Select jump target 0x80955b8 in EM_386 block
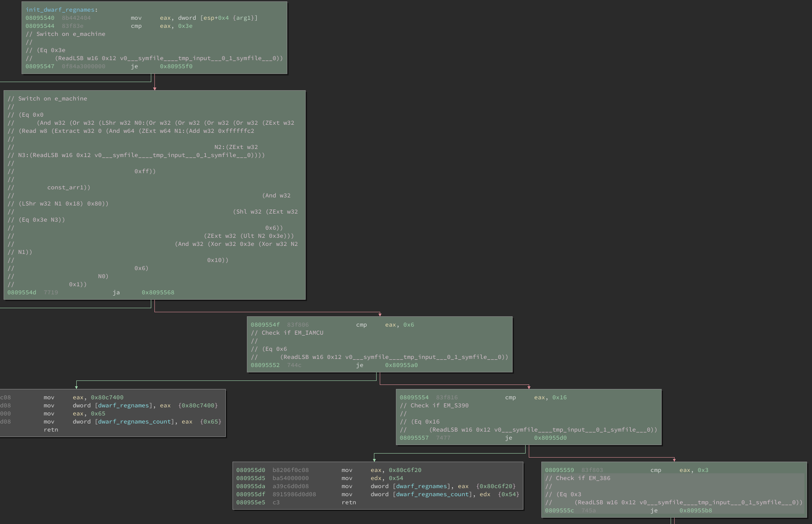The height and width of the screenshot is (524, 812). coord(695,510)
